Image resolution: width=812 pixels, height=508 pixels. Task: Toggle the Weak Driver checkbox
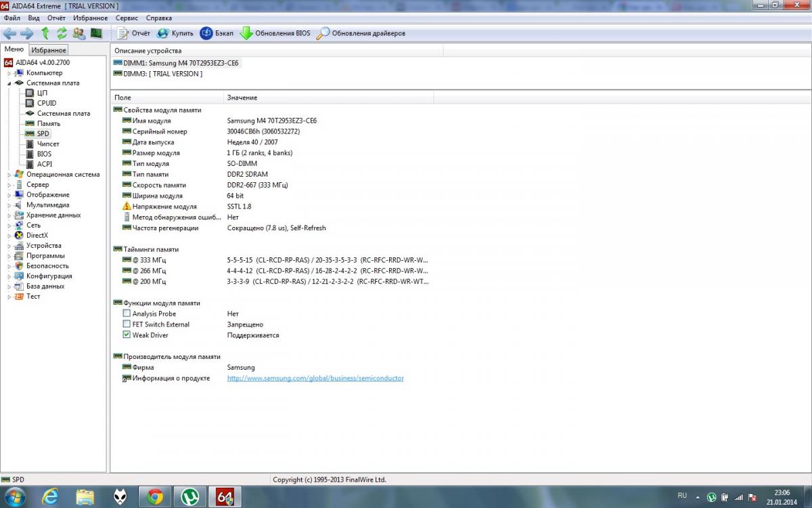coord(127,335)
